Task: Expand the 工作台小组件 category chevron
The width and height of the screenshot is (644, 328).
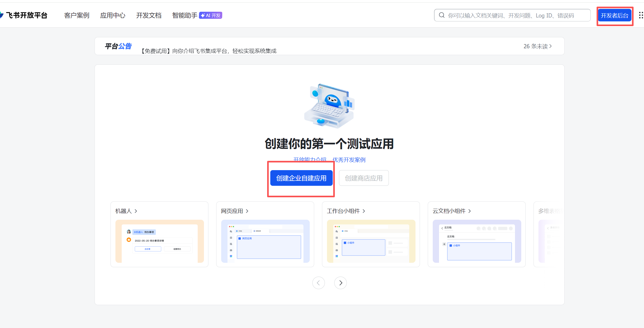Action: click(x=364, y=211)
